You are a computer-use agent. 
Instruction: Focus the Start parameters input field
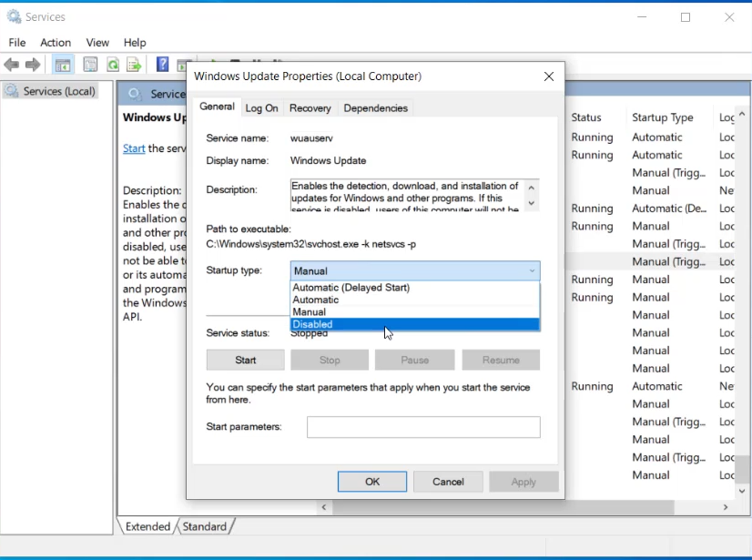click(423, 427)
